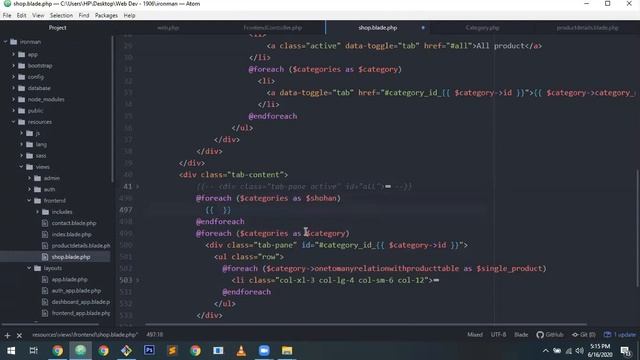
Task: Open the Selection menu
Action: [61, 16]
